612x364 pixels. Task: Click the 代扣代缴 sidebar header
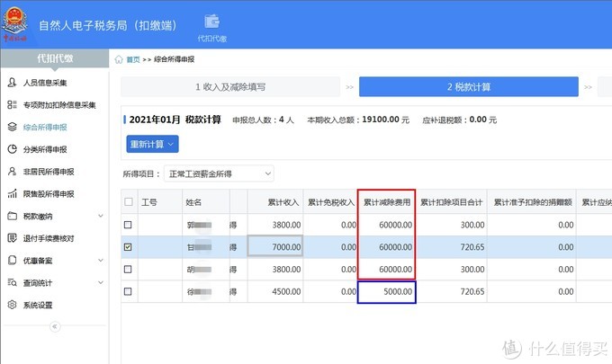click(55, 58)
